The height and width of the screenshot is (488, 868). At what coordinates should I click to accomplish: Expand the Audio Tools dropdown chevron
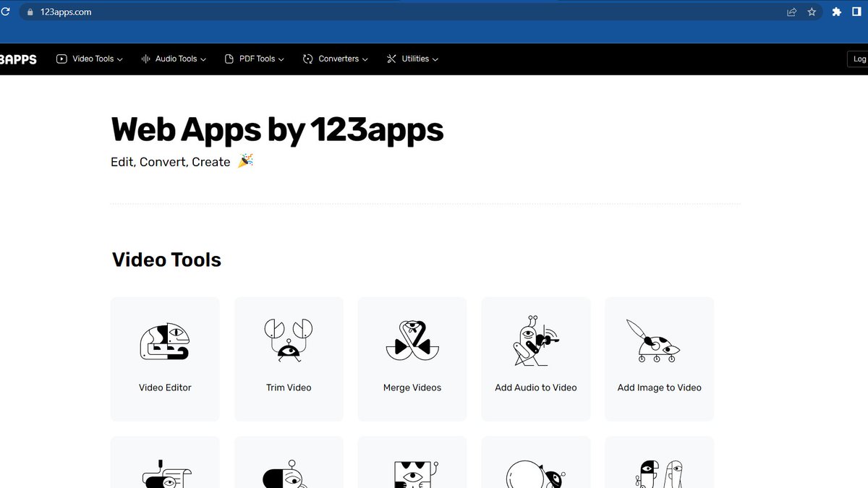click(203, 60)
